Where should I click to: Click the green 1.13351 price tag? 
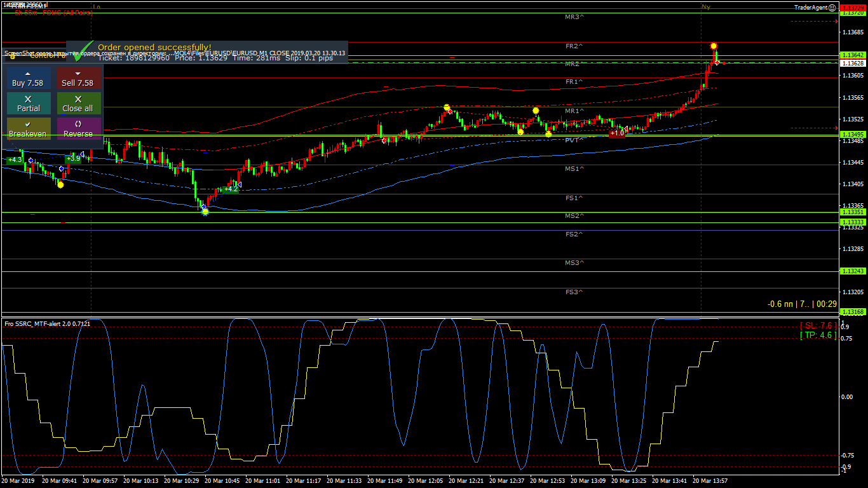(853, 212)
